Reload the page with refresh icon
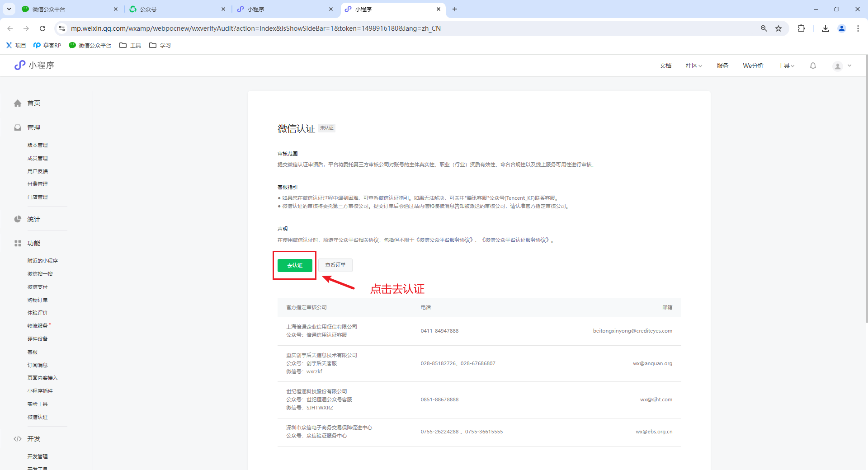The width and height of the screenshot is (868, 470). tap(42, 28)
